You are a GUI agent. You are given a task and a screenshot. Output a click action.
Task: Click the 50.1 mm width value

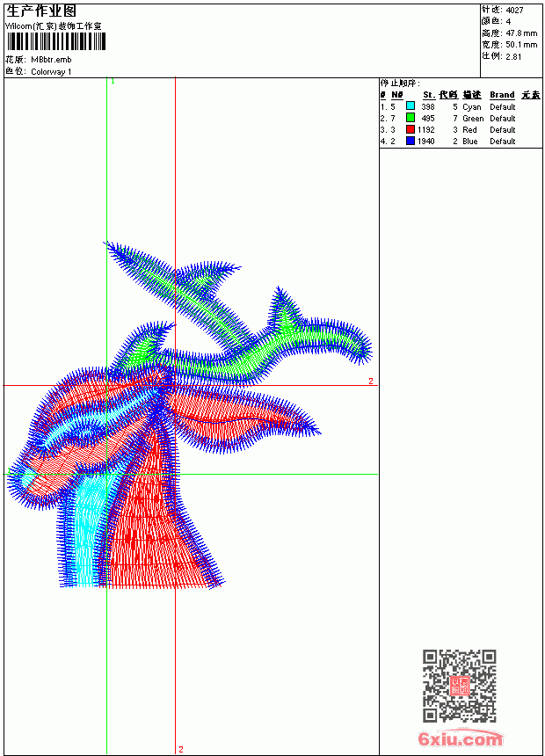pyautogui.click(x=521, y=45)
